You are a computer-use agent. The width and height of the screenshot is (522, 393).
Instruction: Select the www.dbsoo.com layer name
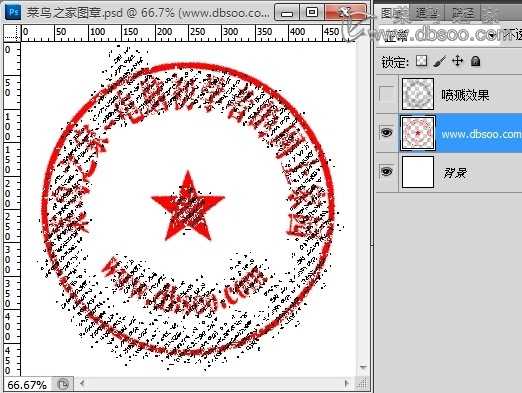coord(481,134)
